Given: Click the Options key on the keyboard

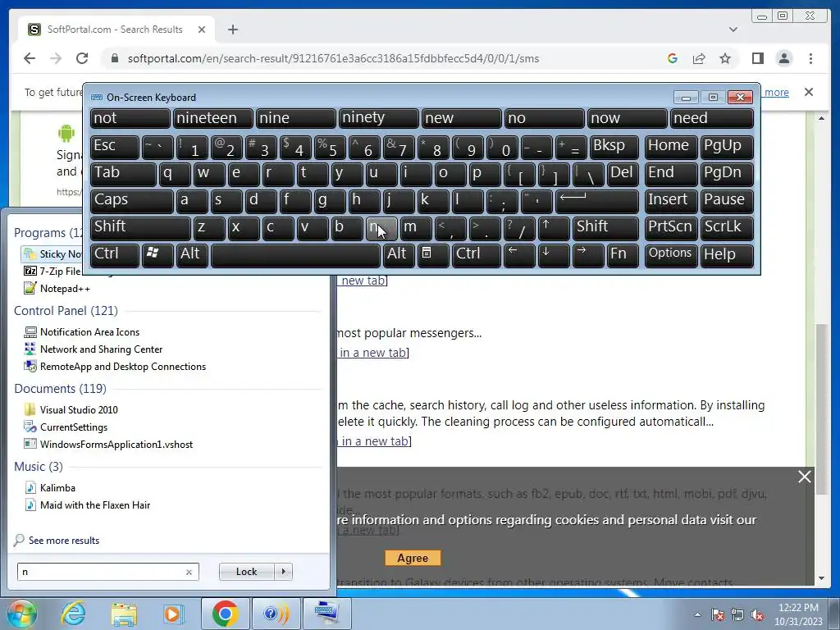Looking at the screenshot, I should (670, 256).
